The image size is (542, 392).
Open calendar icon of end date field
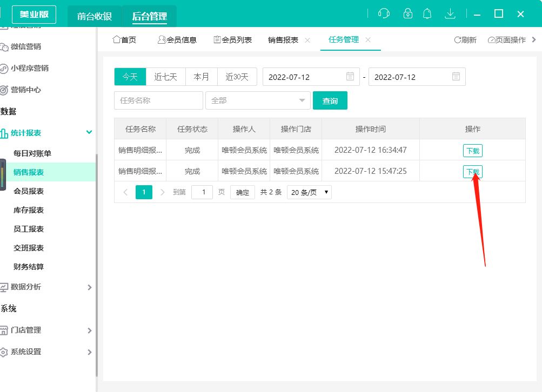coord(456,76)
